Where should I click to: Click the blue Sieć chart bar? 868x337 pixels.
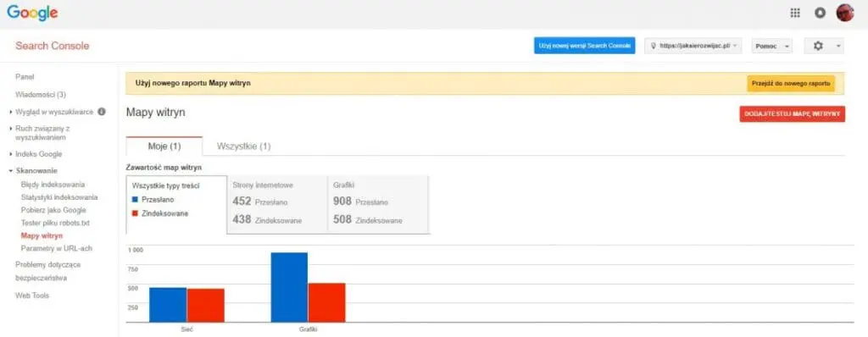tap(168, 305)
